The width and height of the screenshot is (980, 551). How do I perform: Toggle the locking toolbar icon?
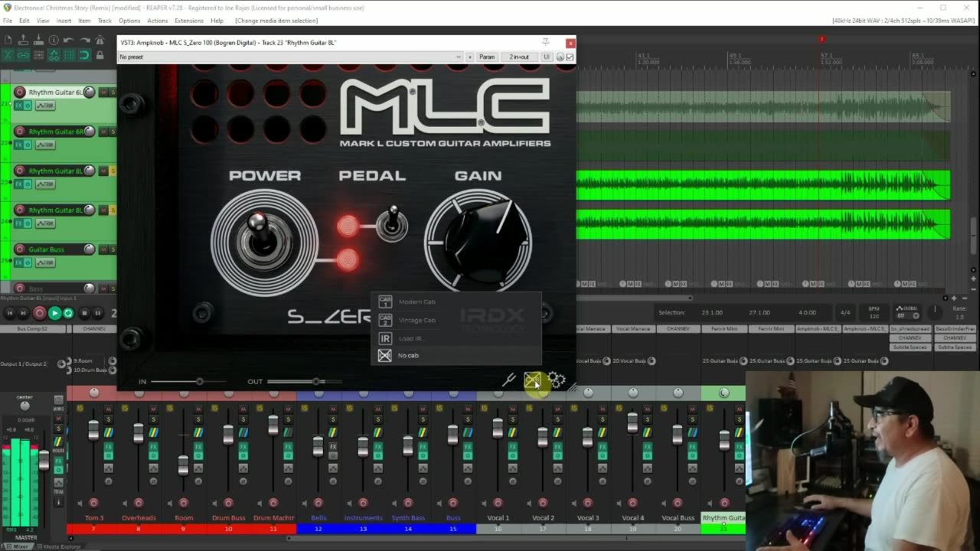[100, 55]
